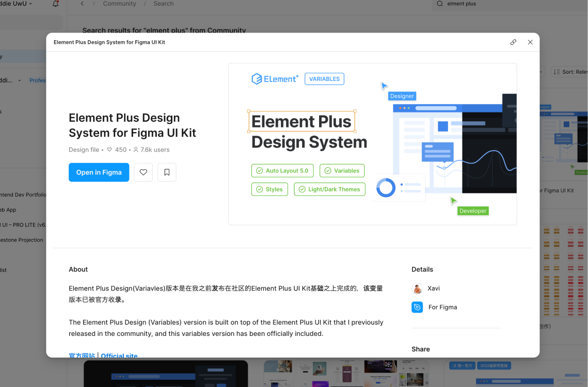Select the For Figma details label
The width and height of the screenshot is (588, 387).
click(x=442, y=307)
